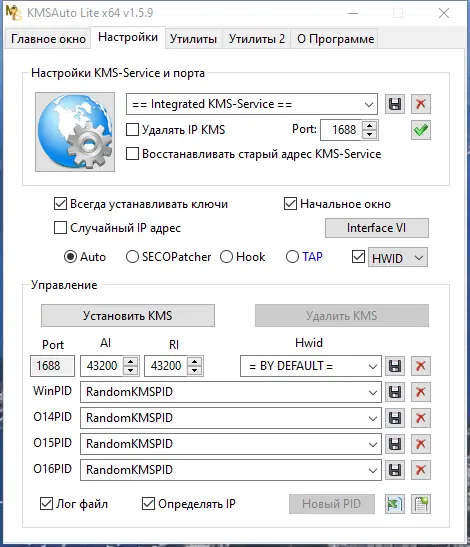This screenshot has width=470, height=547.
Task: Delete WinPID entry with red X
Action: pos(421,392)
